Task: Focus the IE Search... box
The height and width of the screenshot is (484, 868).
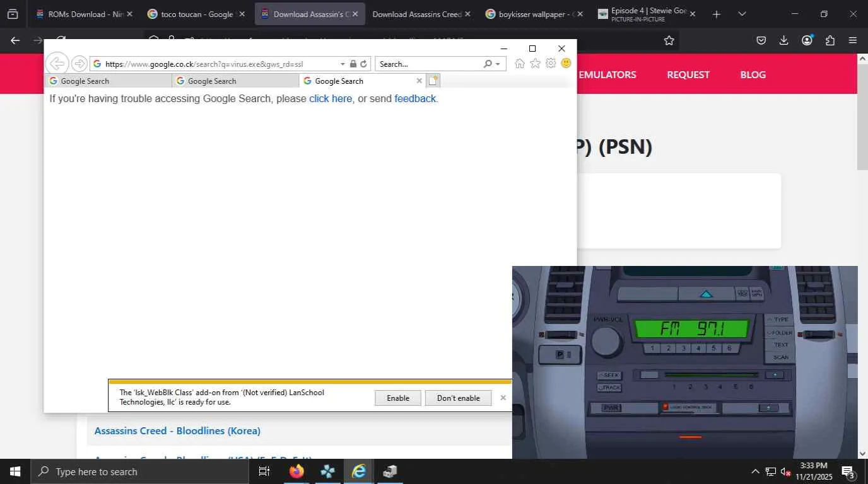Action: [430, 64]
